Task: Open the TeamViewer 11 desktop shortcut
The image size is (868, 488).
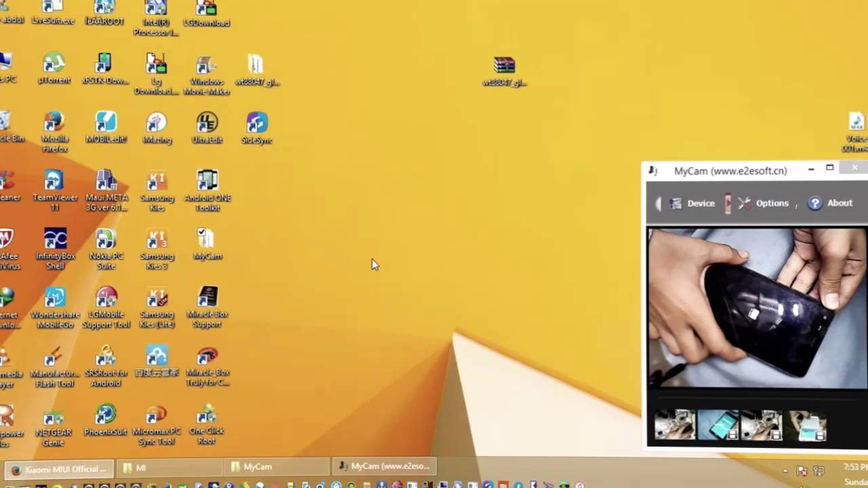Action: (55, 191)
